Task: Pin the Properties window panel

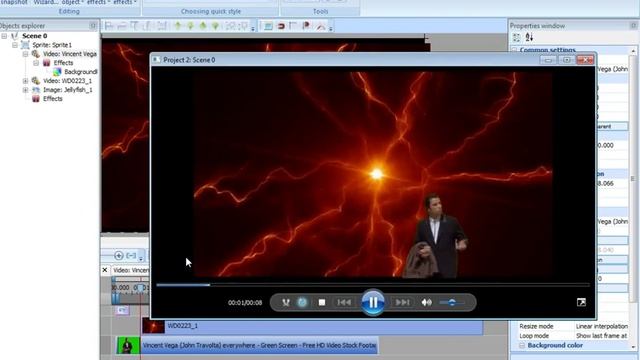Action: (633, 26)
